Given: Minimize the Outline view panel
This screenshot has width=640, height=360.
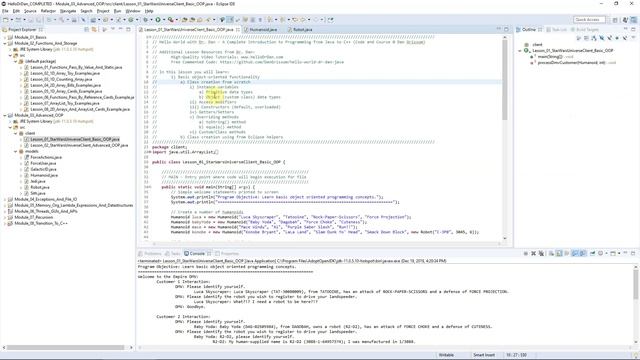Looking at the screenshot, I should pyautogui.click(x=626, y=29).
